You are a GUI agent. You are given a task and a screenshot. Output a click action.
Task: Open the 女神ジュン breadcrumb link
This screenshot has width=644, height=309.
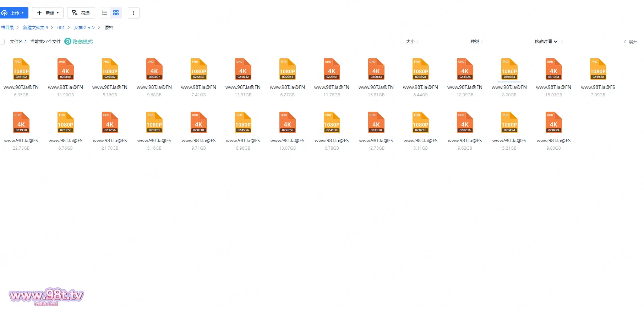tap(84, 27)
